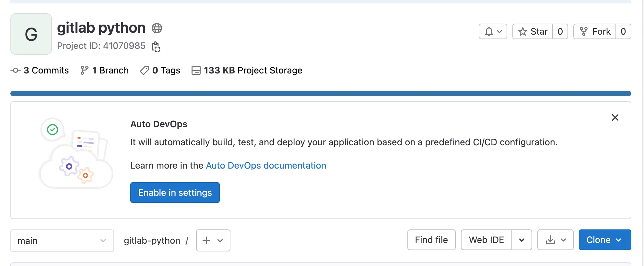Image resolution: width=644 pixels, height=266 pixels.
Task: Click the Auto DevOps cloud illustration
Action: coord(76,153)
